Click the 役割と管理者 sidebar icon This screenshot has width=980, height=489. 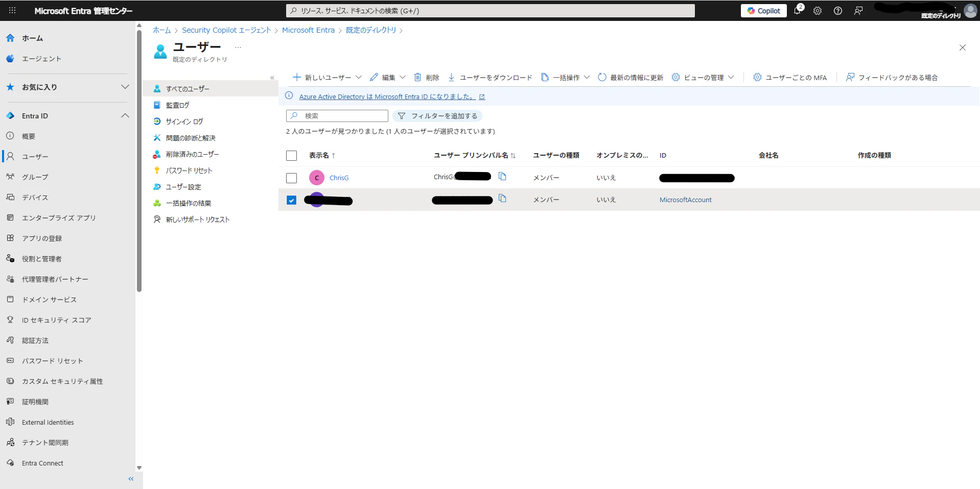click(x=10, y=258)
